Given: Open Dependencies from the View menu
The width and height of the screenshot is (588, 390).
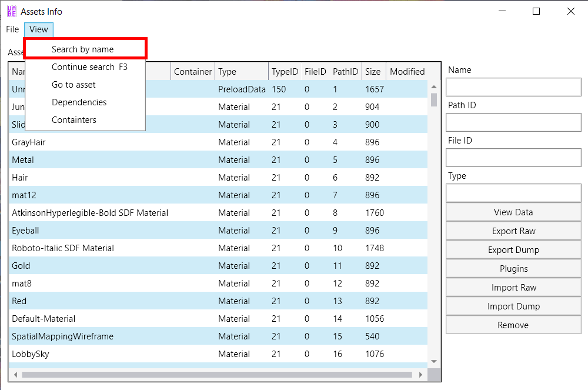Looking at the screenshot, I should [x=79, y=102].
